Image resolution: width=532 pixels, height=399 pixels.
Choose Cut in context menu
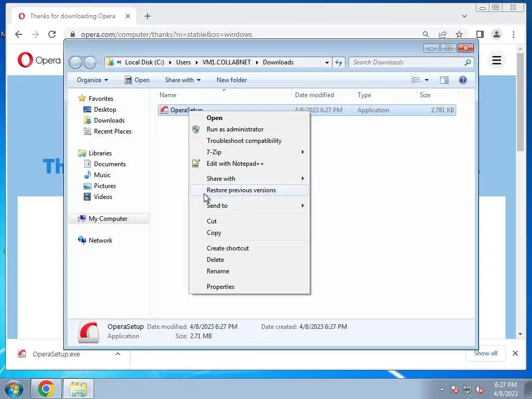click(249, 221)
